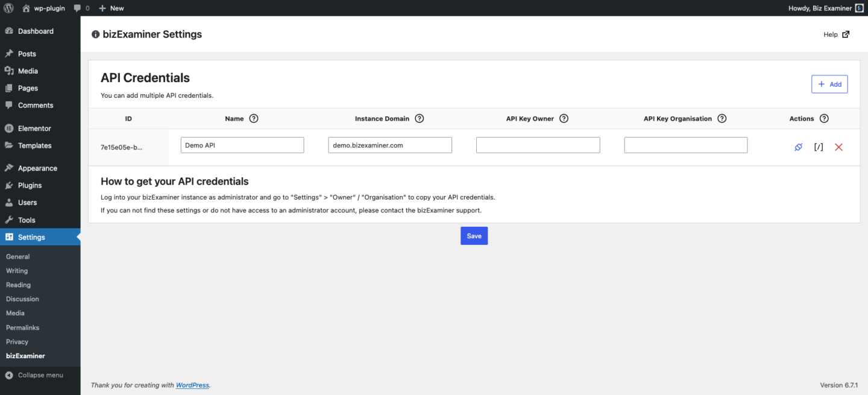Click the info icon beside bizExaminer Settings

95,34
